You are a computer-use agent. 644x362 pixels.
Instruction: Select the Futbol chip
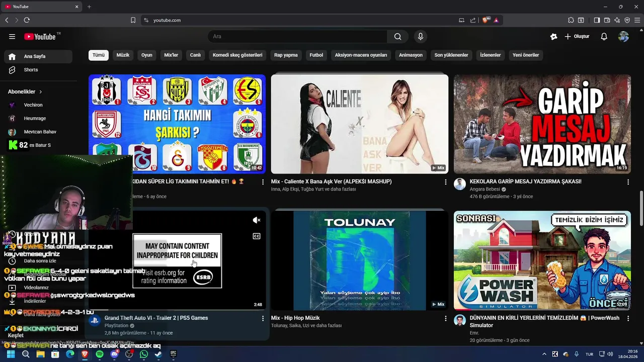click(x=316, y=55)
